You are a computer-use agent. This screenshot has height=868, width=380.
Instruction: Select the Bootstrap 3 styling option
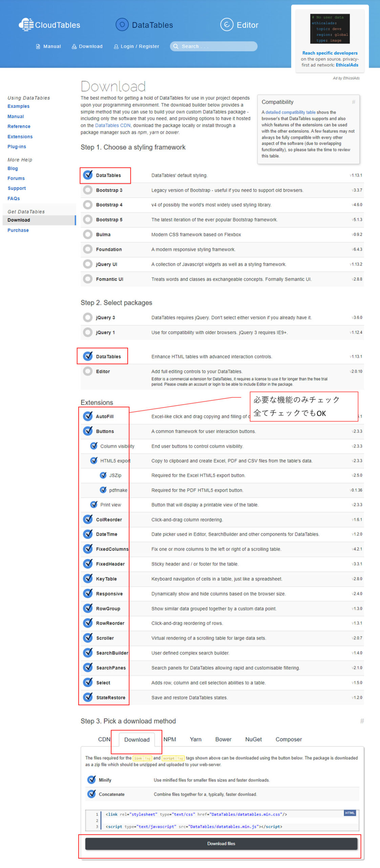(x=88, y=190)
